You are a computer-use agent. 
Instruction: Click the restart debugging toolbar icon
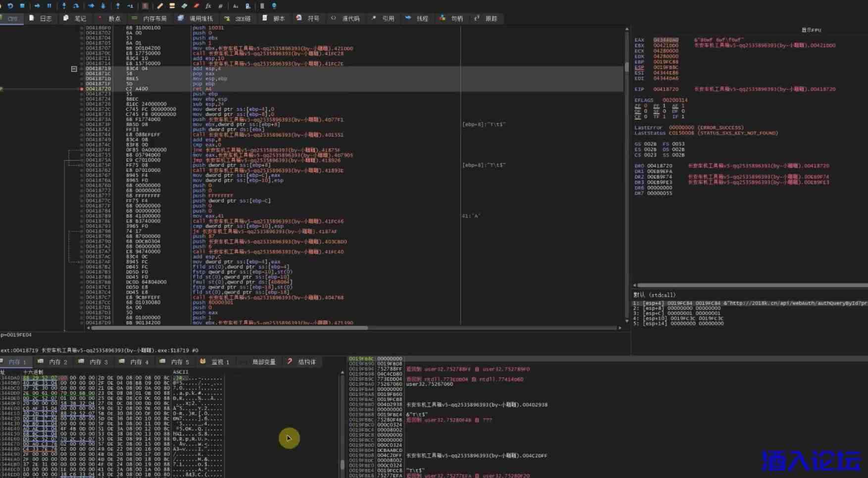10,6
